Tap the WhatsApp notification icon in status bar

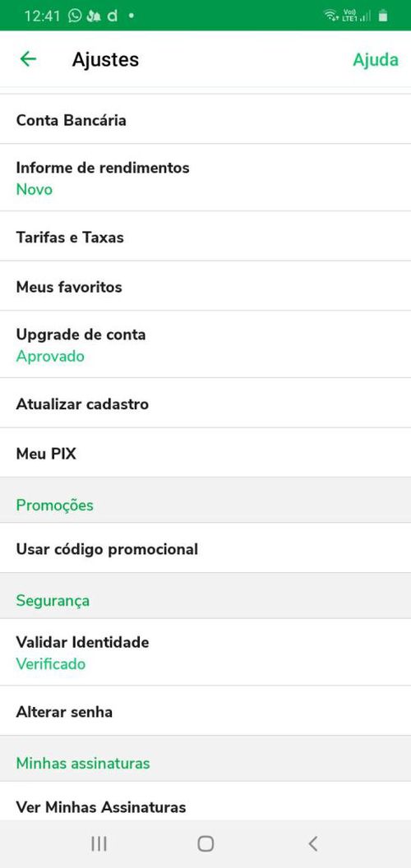[x=75, y=16]
